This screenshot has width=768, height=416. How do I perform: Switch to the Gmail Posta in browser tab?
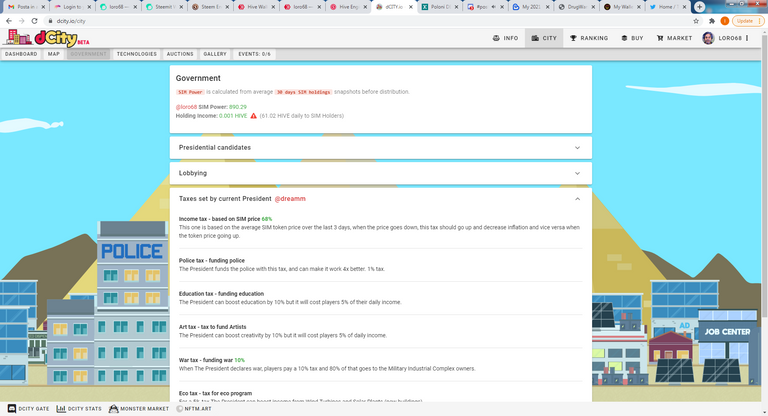tap(24, 7)
